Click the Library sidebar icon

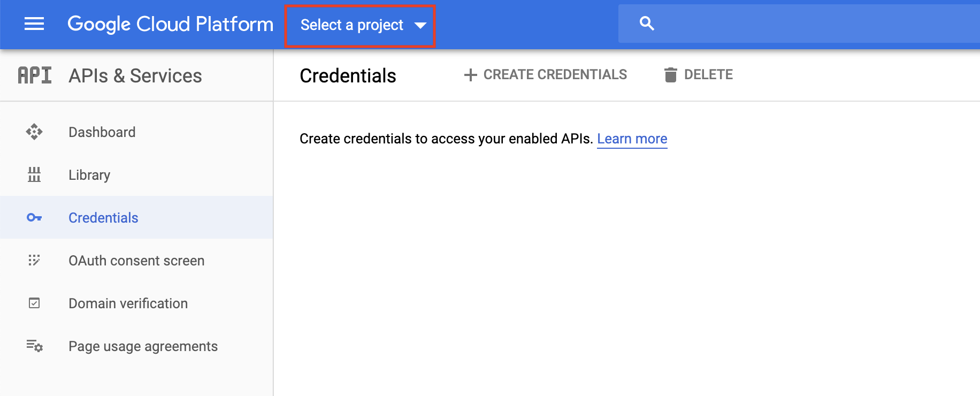pos(34,174)
